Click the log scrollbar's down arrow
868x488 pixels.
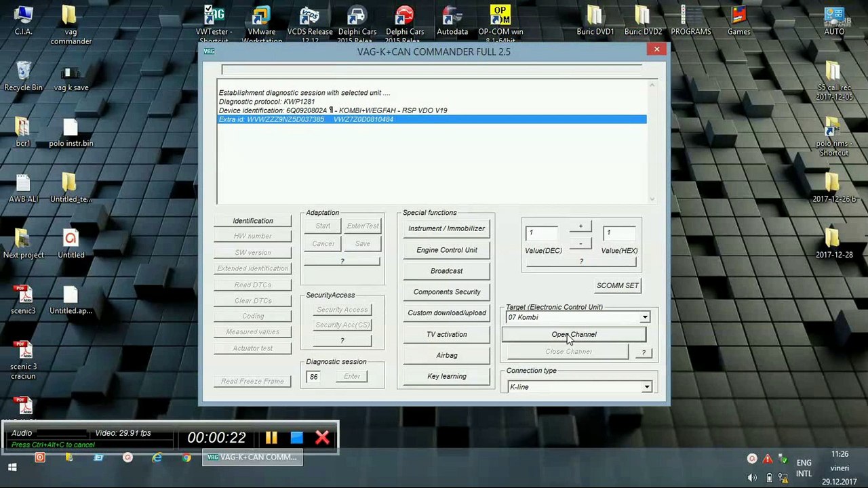[x=652, y=199]
